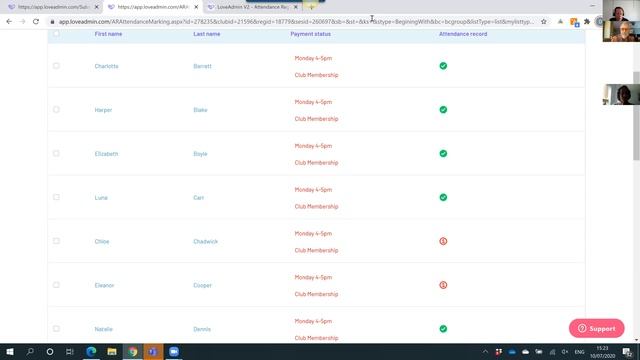The height and width of the screenshot is (360, 640).
Task: Open the Chadwick last name link
Action: pos(206,242)
